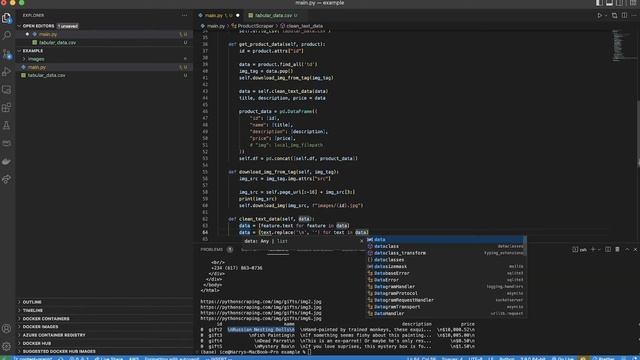Open the Run and Debug view

pyautogui.click(x=7, y=71)
